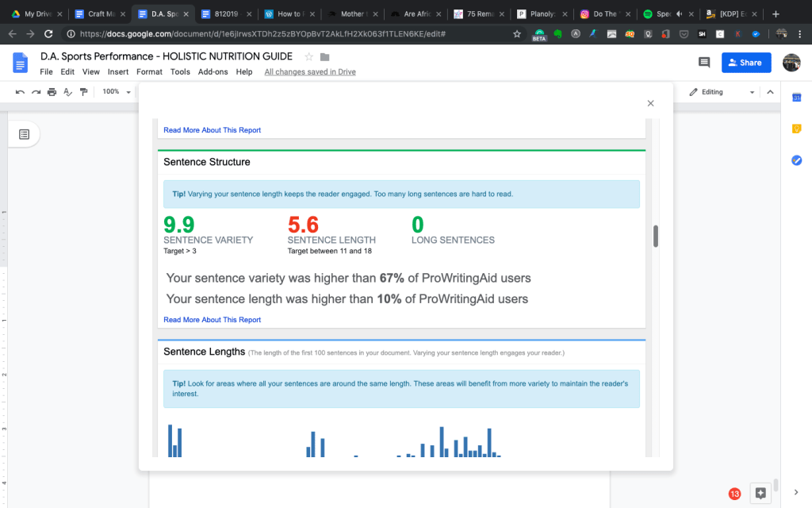
Task: Close the ProWritingAid report dialog
Action: (x=650, y=103)
